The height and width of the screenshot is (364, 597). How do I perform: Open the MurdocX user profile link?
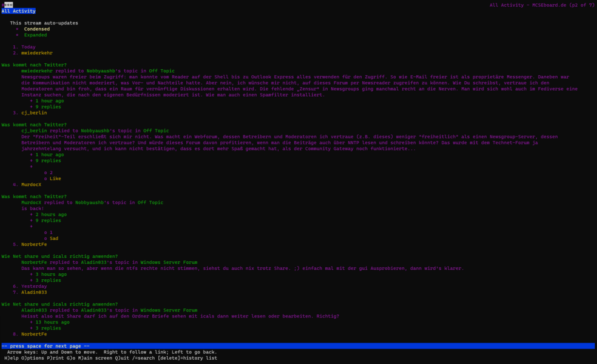tap(31, 184)
